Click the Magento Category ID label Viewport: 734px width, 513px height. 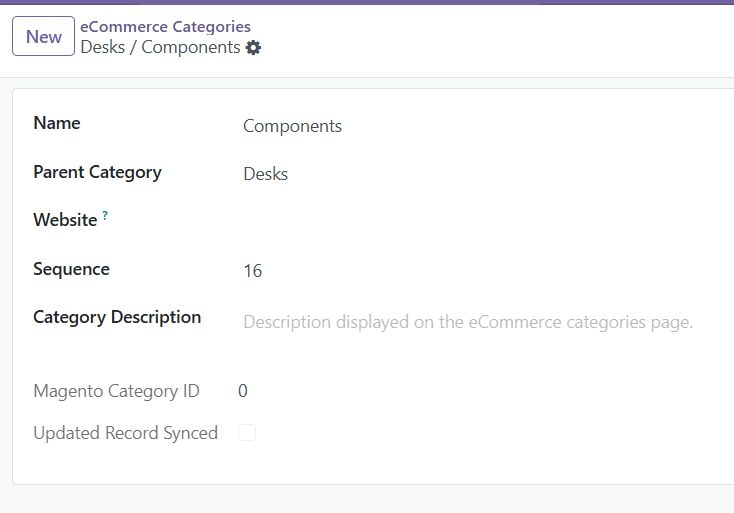pos(117,391)
